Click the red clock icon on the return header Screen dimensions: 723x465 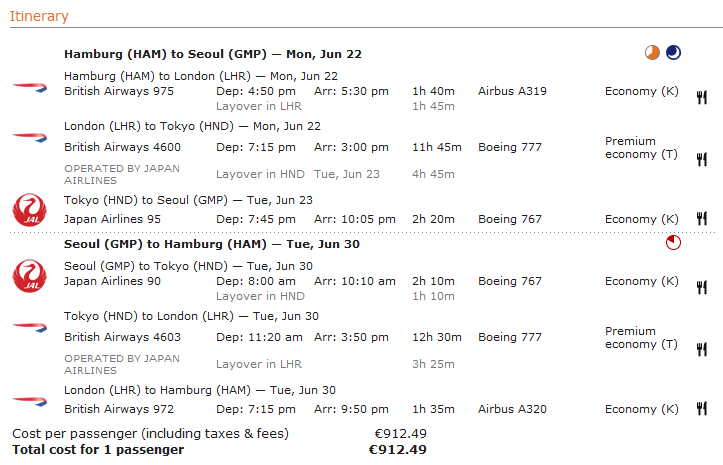(673, 243)
